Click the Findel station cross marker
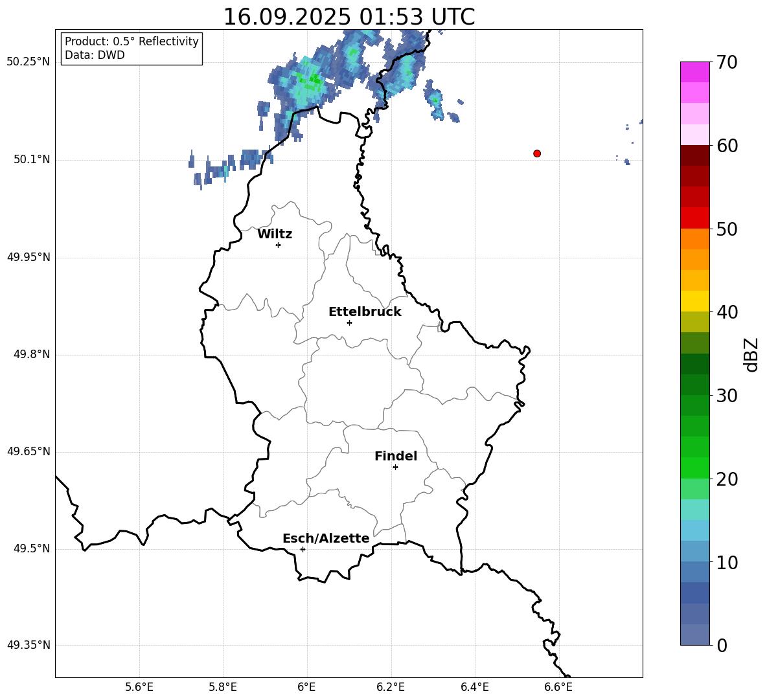This screenshot has width=767, height=700. [x=395, y=468]
